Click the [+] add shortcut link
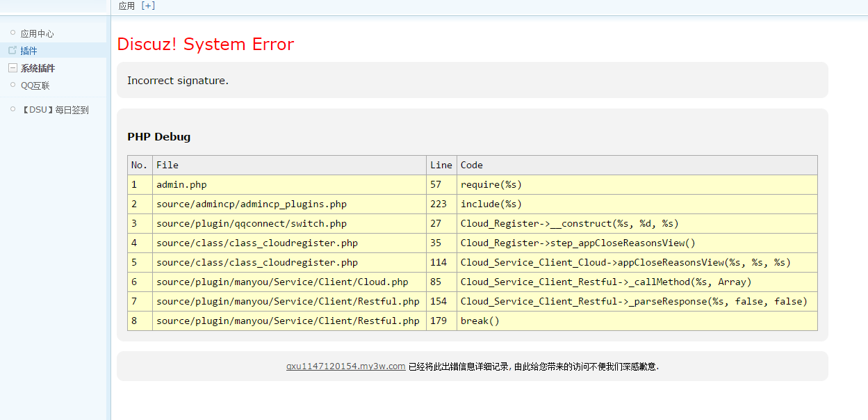 coord(148,6)
